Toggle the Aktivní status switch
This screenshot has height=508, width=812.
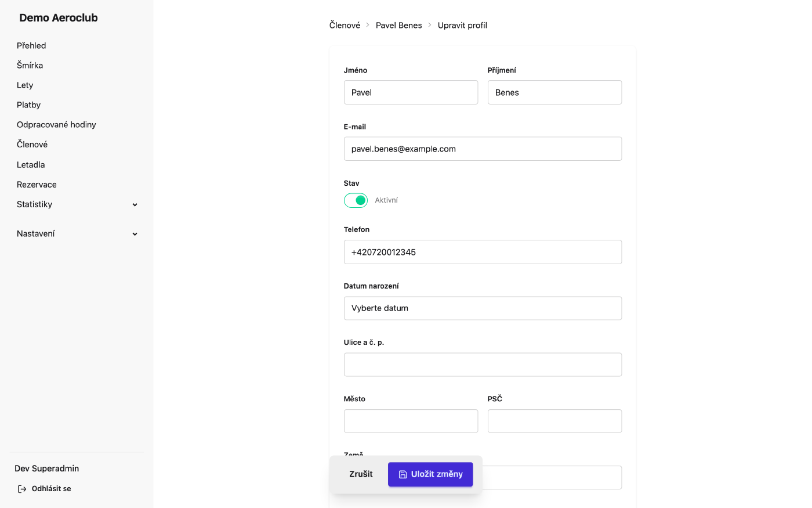point(356,200)
